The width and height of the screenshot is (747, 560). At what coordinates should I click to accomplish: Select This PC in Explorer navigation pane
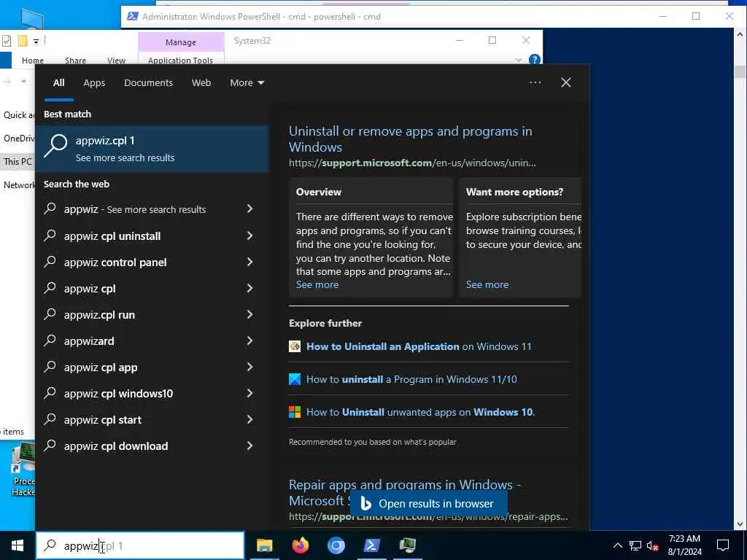(x=18, y=161)
